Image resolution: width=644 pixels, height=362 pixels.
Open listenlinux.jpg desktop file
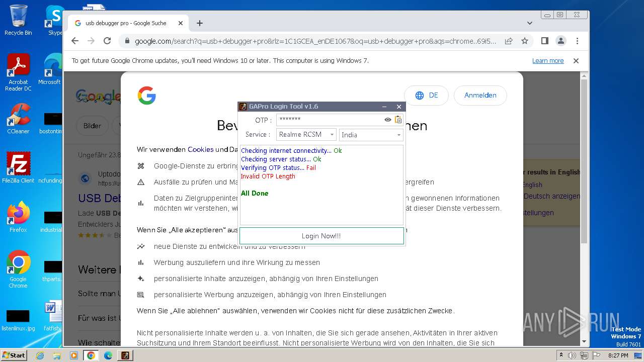point(18,320)
